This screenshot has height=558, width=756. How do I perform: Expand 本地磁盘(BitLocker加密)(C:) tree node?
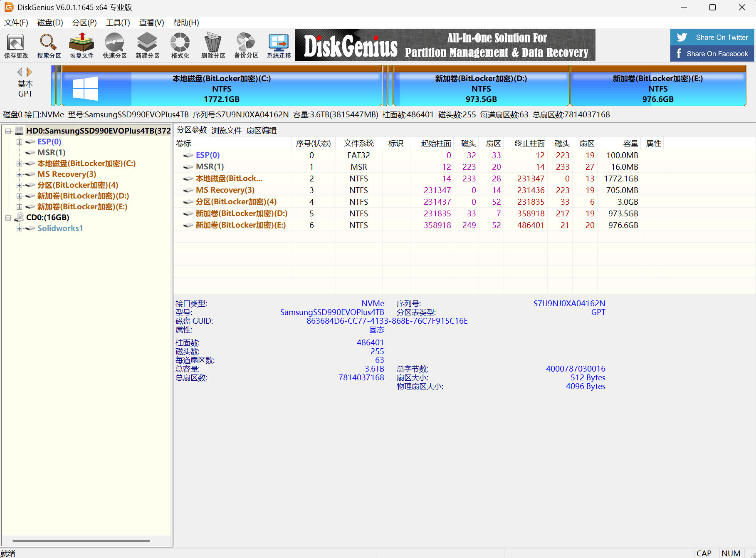point(19,164)
